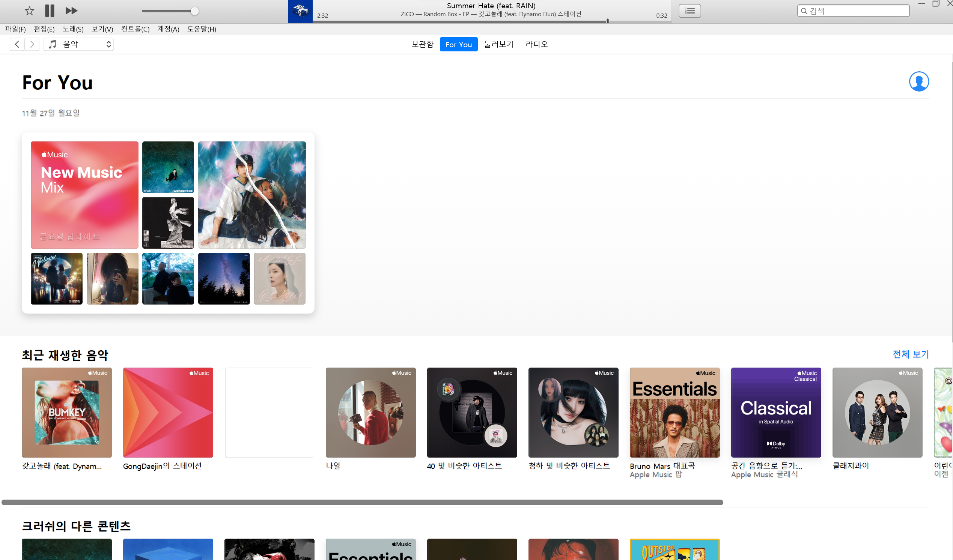Viewport: 953px width, 560px height.
Task: Open the OUTSIDE yellow album cover
Action: pos(674,549)
